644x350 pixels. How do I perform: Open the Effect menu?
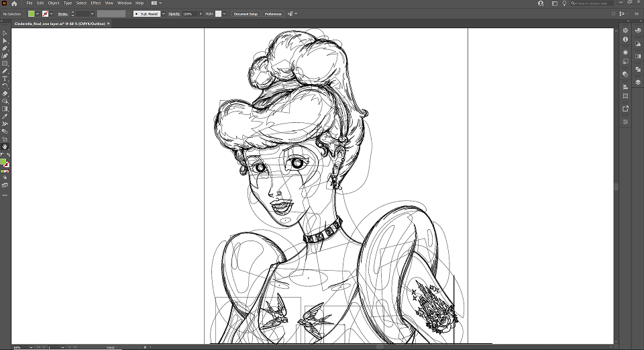pyautogui.click(x=96, y=3)
